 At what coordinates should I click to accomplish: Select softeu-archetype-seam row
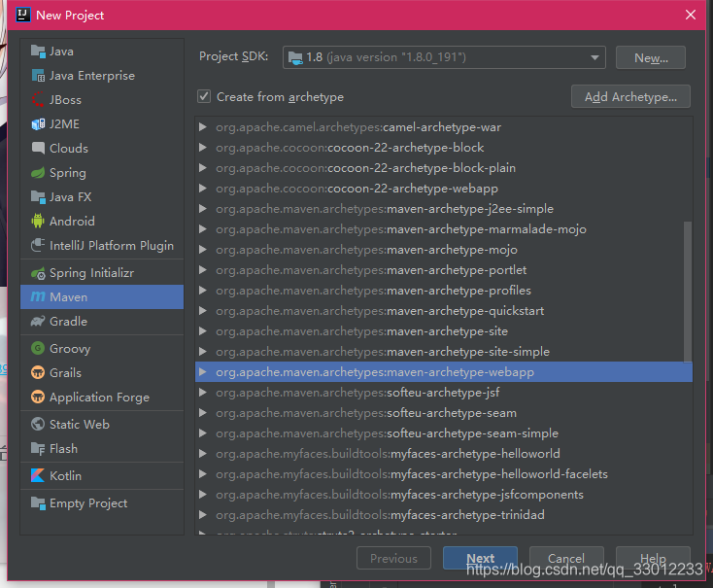pyautogui.click(x=444, y=413)
